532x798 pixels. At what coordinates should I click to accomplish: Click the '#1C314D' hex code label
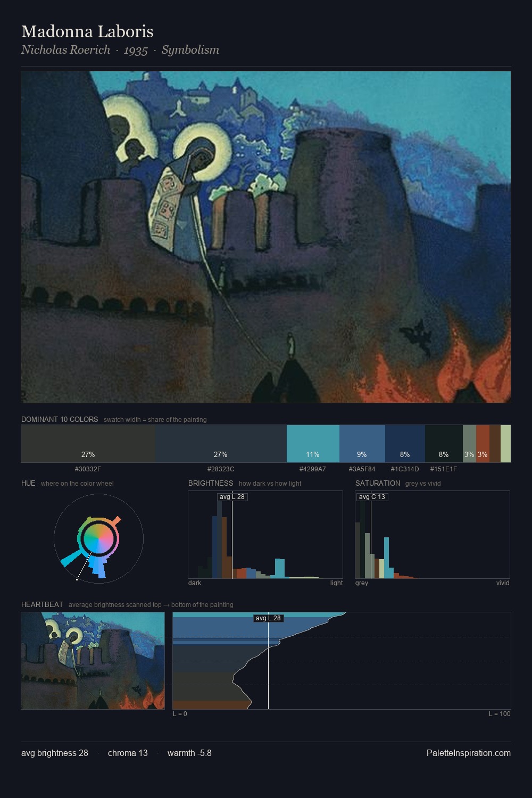405,469
